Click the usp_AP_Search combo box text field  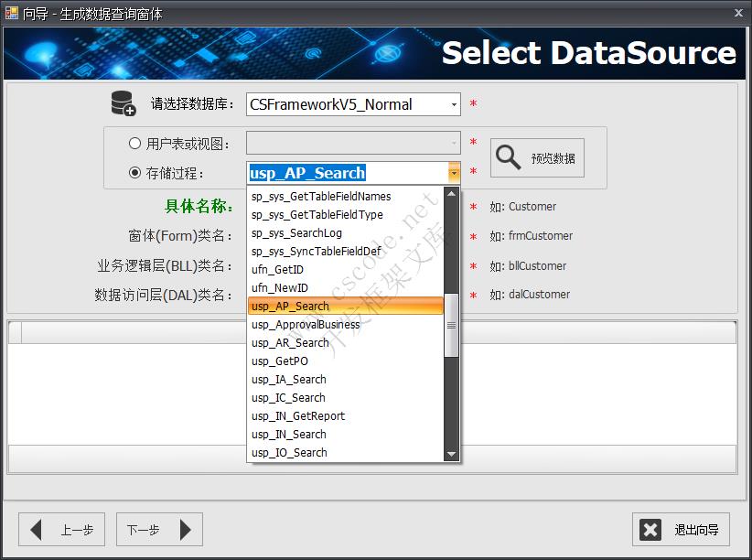click(x=346, y=173)
